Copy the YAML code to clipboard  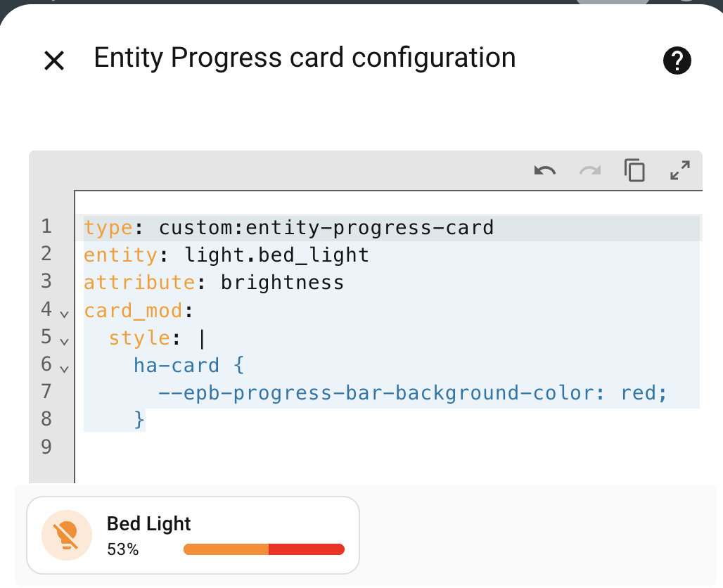coord(634,170)
